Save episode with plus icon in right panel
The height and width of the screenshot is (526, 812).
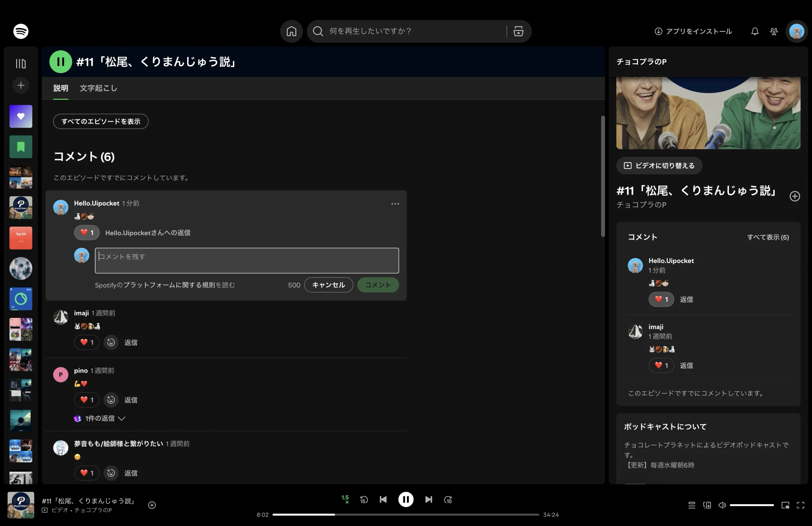(795, 196)
